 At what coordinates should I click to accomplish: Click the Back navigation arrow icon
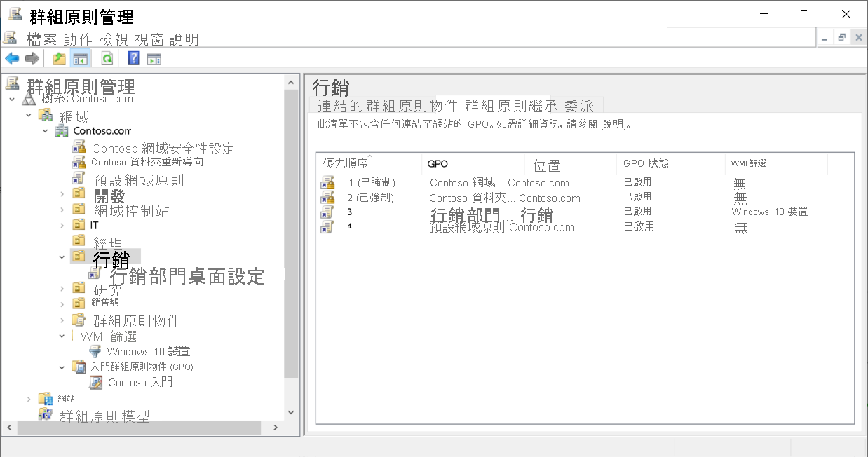[11, 58]
